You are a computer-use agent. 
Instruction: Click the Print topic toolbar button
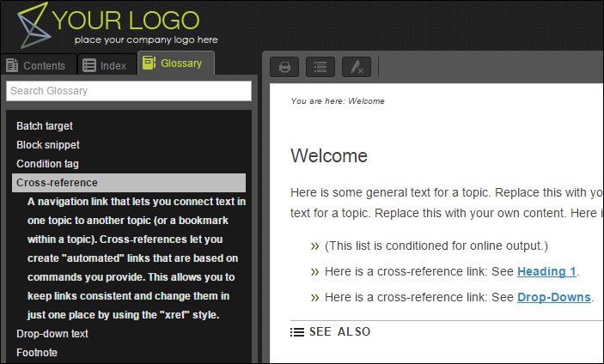point(284,67)
